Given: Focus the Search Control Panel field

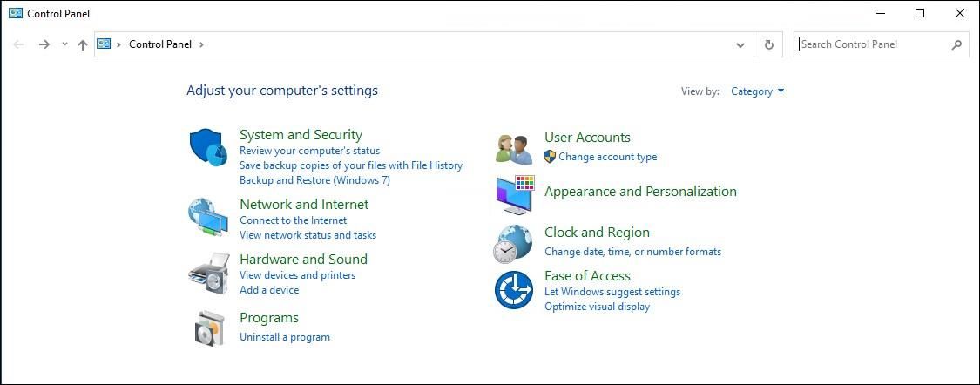Looking at the screenshot, I should pos(871,44).
